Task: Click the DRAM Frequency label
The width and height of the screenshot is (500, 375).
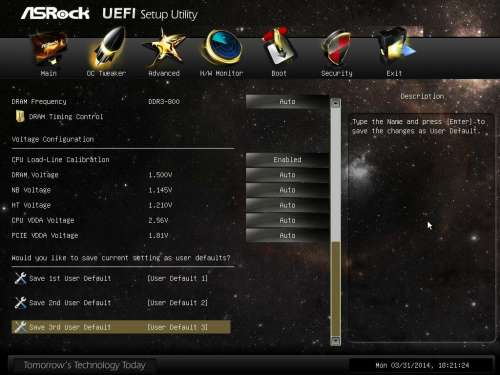Action: (39, 101)
